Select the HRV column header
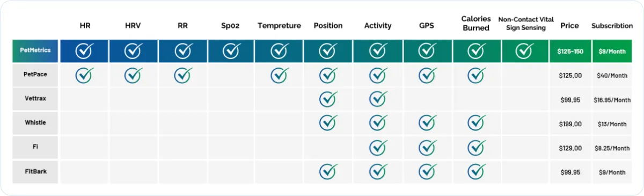The image size is (644, 196). tap(133, 25)
